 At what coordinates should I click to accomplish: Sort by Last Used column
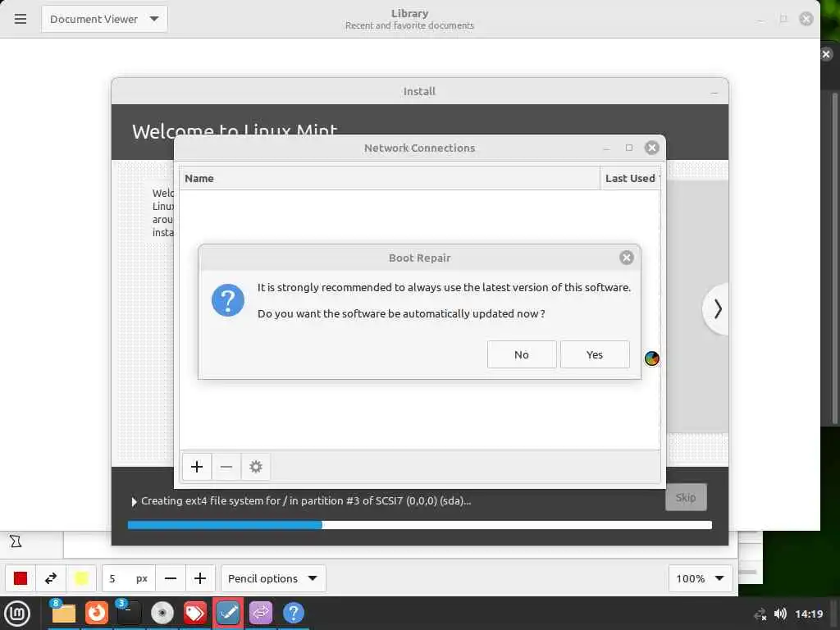pyautogui.click(x=630, y=178)
